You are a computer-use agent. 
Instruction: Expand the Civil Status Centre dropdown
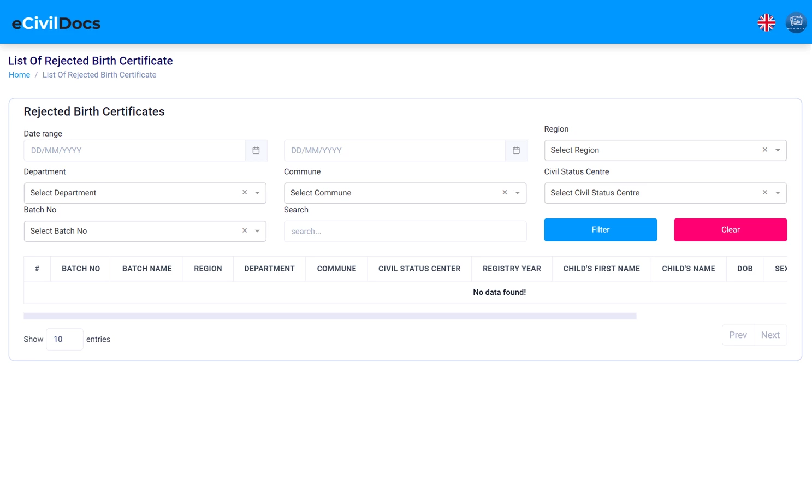pos(778,193)
